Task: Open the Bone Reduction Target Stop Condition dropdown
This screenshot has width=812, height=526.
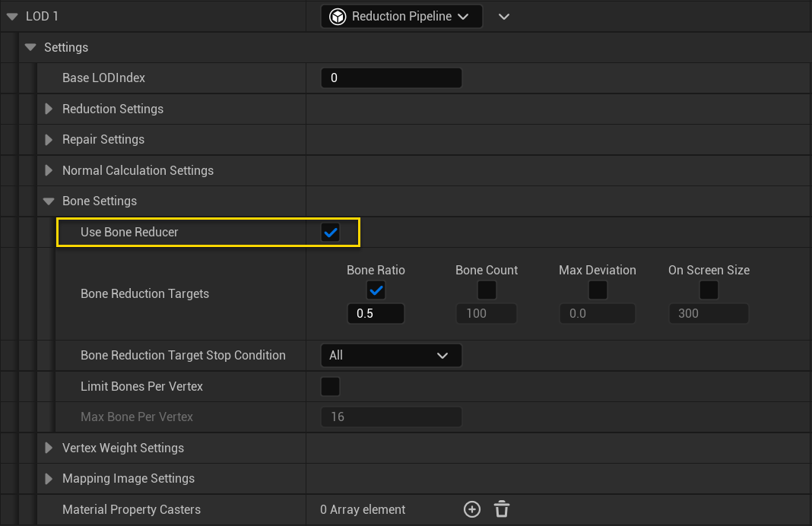Action: coord(391,355)
